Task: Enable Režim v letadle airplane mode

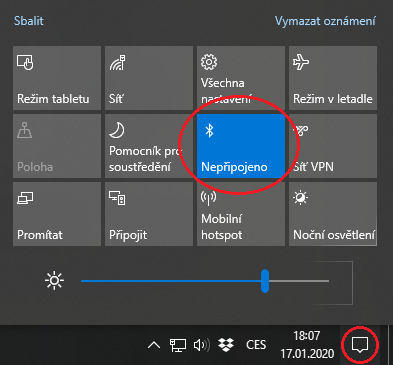Action: point(333,78)
